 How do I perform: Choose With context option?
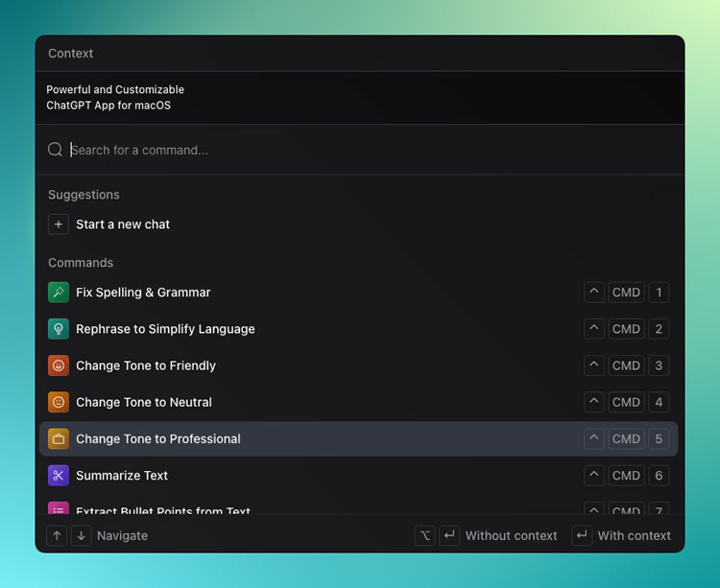pos(635,535)
